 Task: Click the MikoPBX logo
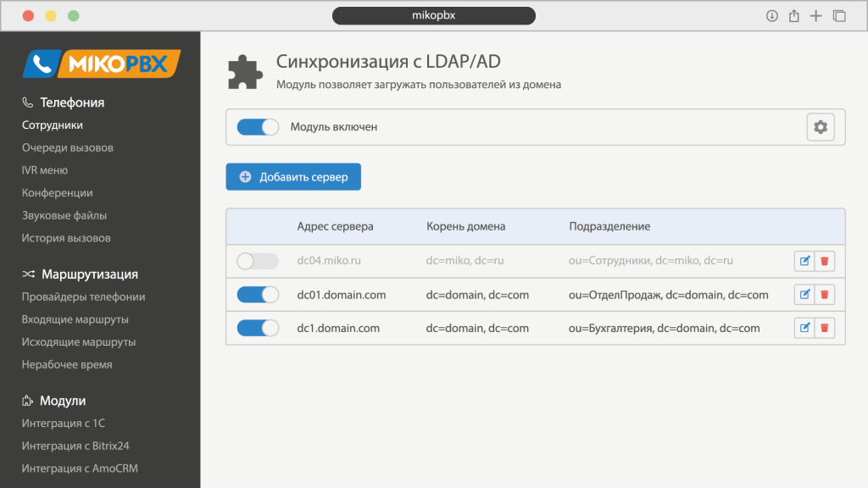pyautogui.click(x=101, y=64)
